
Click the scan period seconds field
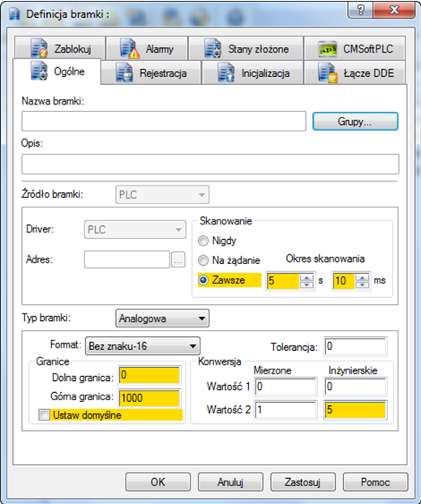283,280
